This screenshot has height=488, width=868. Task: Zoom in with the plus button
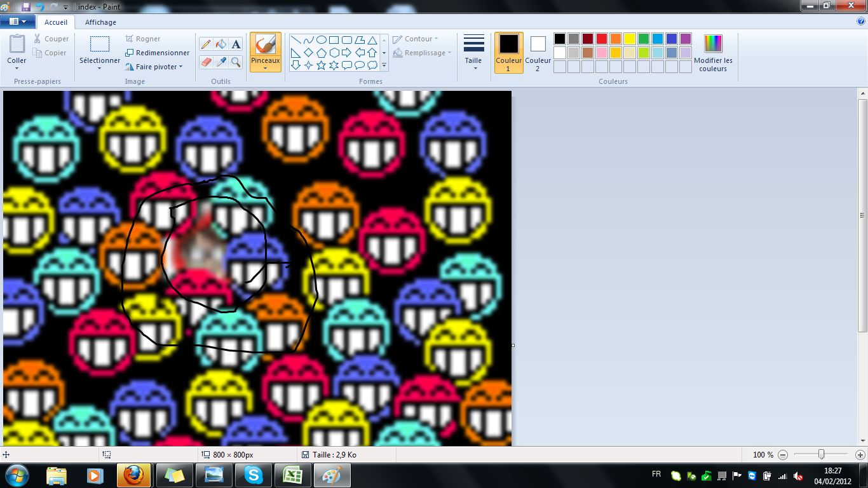point(860,455)
